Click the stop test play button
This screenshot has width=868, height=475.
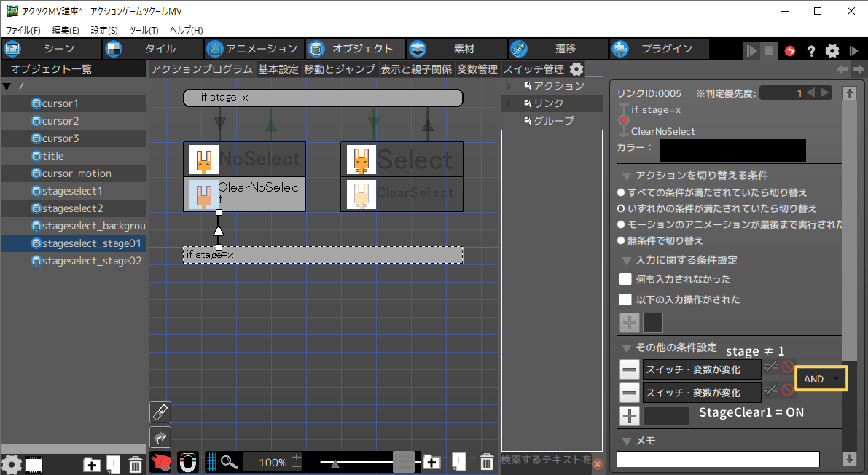pyautogui.click(x=769, y=50)
